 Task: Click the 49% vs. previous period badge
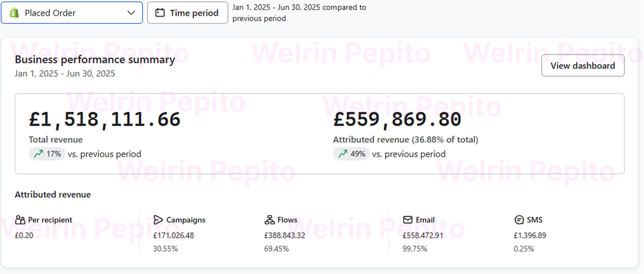pyautogui.click(x=352, y=154)
